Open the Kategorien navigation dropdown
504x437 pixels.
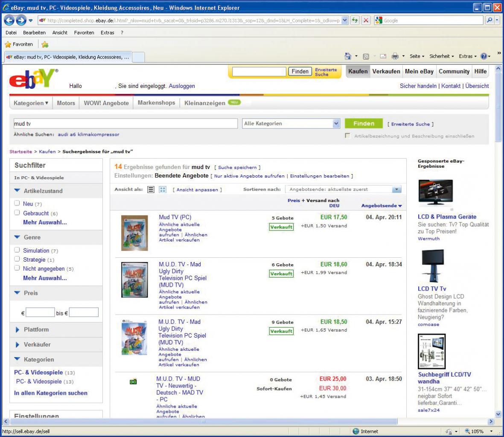click(x=31, y=103)
